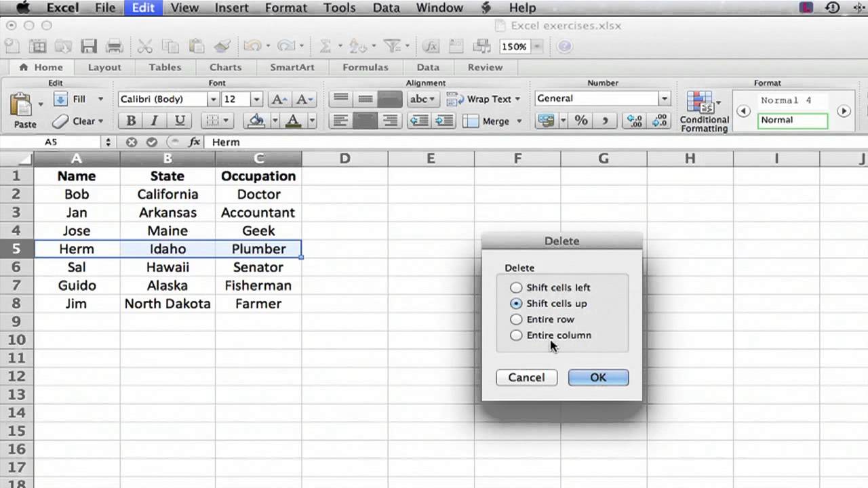
Task: Click the Print icon in the toolbar
Action: (x=114, y=46)
